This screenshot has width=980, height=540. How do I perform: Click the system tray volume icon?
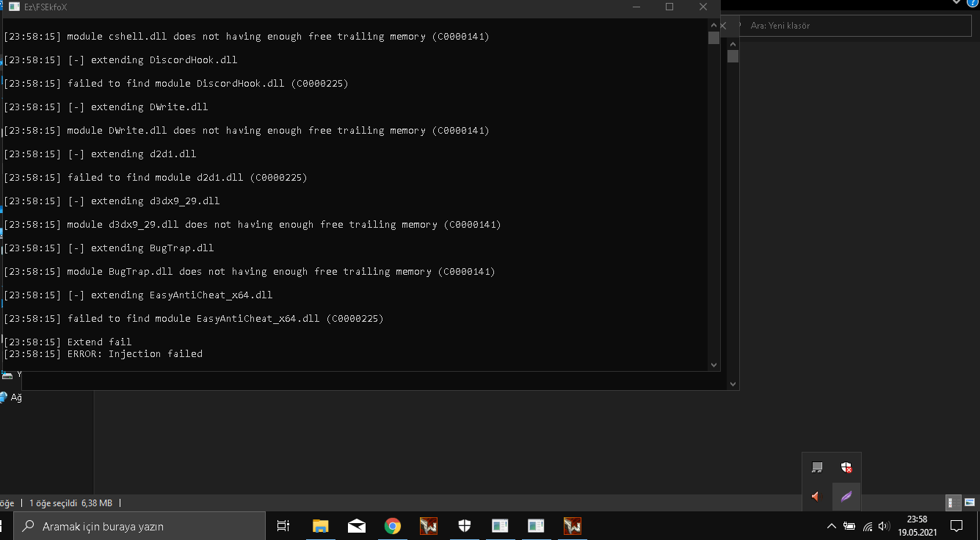click(x=884, y=526)
